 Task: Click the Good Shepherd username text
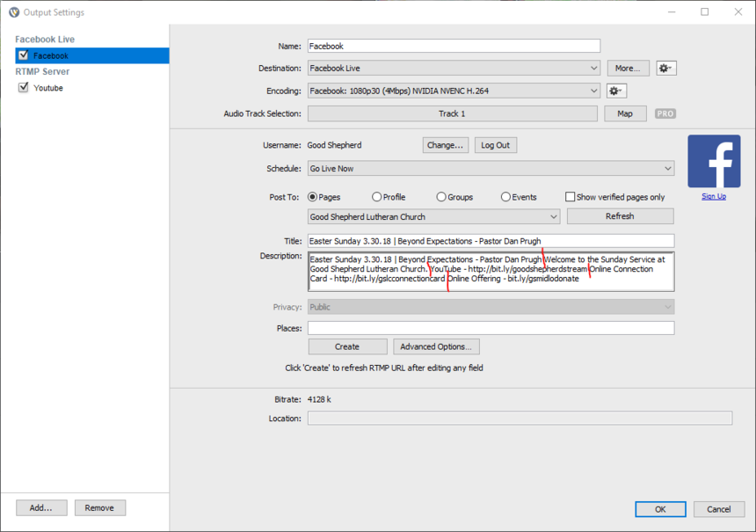334,145
